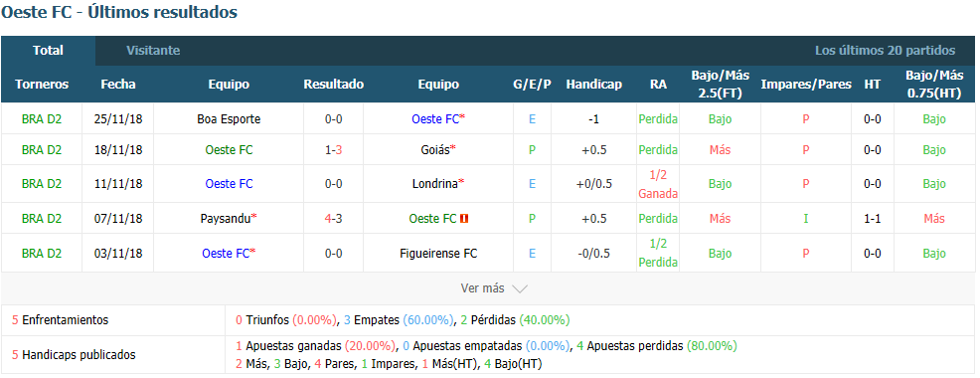Click the Handicap column header
Image resolution: width=980 pixels, height=378 pixels.
tap(593, 85)
